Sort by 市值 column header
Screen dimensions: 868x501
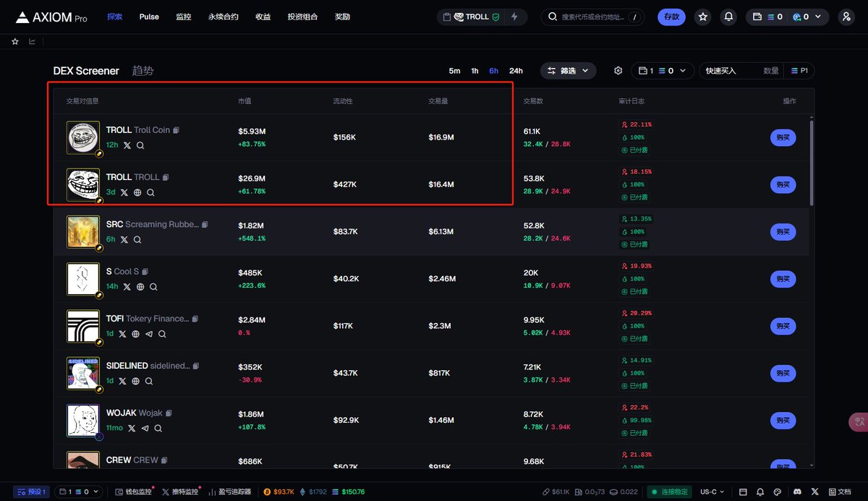[244, 101]
